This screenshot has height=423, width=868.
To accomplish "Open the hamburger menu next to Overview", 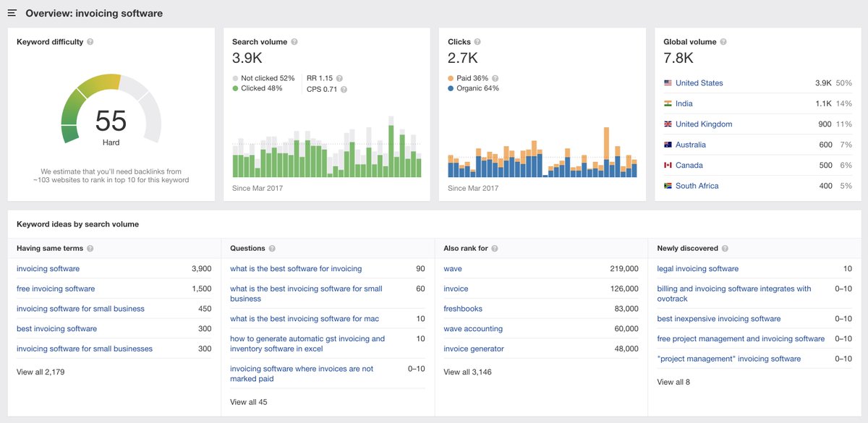I will [x=12, y=13].
